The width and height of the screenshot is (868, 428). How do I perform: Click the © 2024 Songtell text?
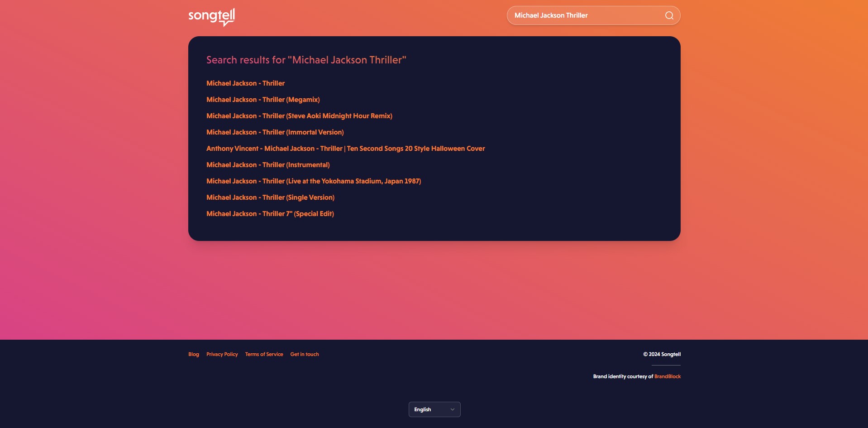pos(662,354)
